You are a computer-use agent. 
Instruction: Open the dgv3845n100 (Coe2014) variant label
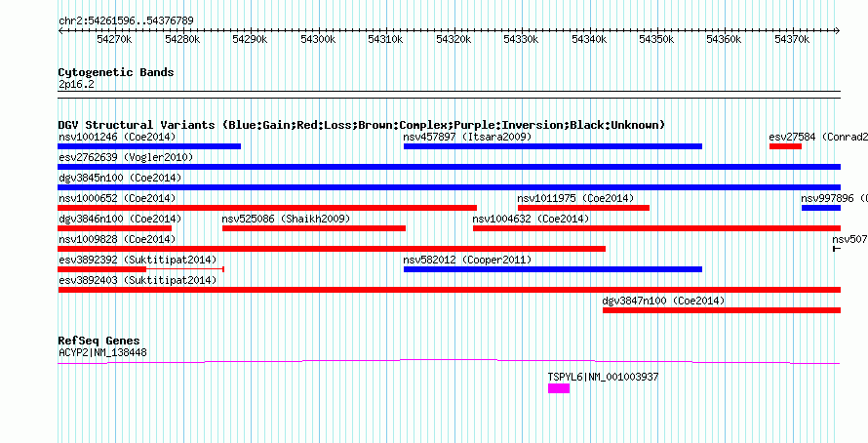120,178
